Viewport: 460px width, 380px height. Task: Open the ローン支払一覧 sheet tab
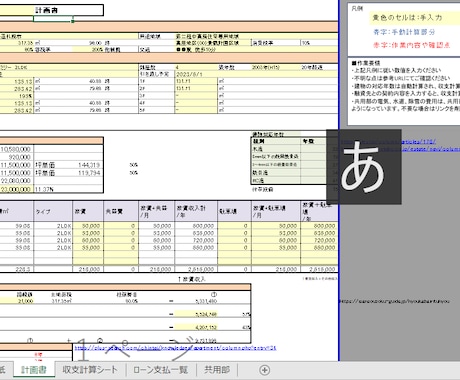[x=161, y=370]
